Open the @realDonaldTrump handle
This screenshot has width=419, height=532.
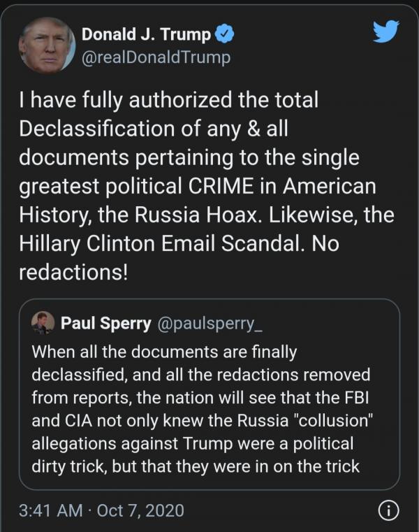pos(156,56)
